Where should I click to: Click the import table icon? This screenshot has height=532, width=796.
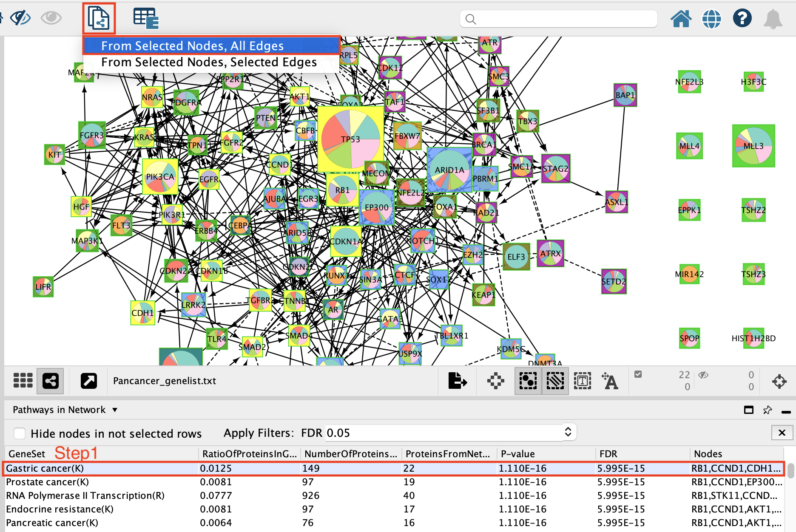point(145,18)
